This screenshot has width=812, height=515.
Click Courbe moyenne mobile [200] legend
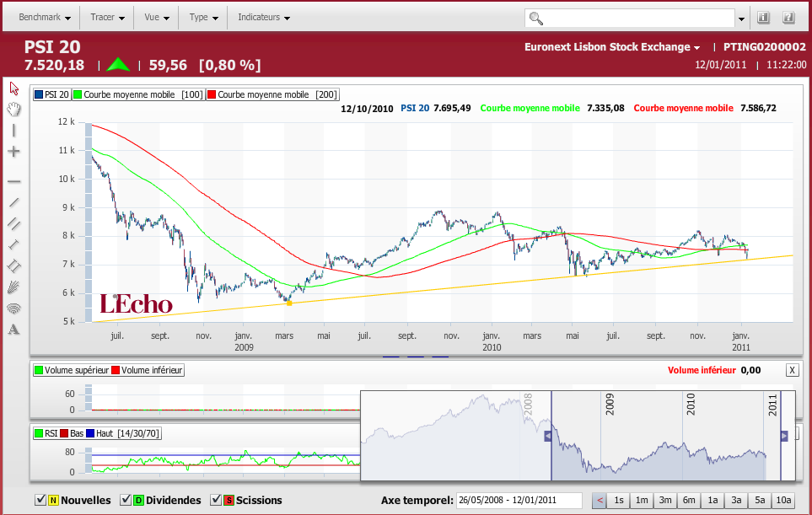[x=272, y=94]
